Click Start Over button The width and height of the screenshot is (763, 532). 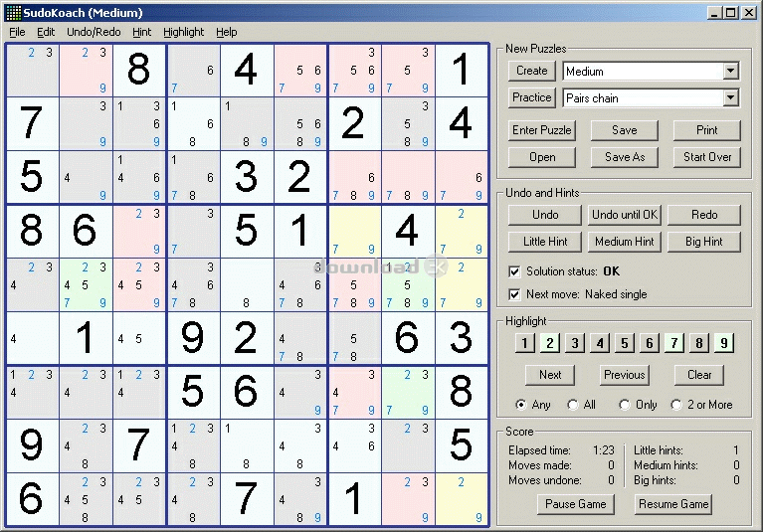(707, 157)
